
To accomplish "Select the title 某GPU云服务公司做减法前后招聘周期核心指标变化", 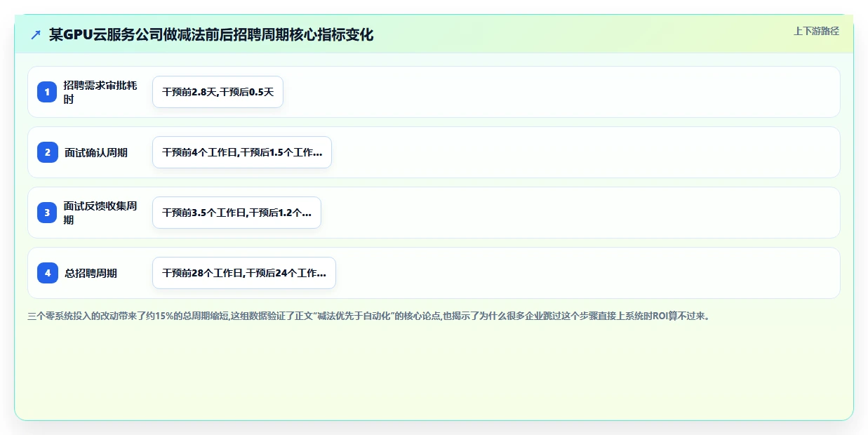I will (x=211, y=35).
